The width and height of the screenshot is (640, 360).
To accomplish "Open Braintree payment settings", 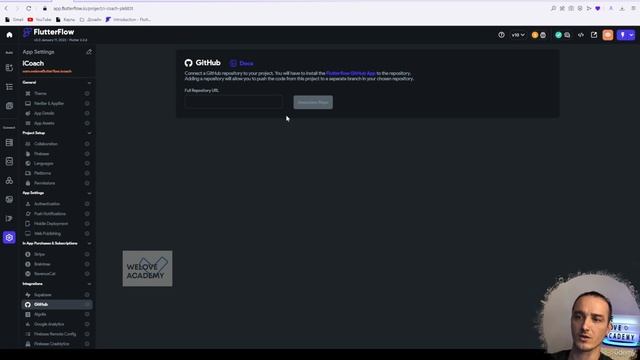I will [57, 264].
